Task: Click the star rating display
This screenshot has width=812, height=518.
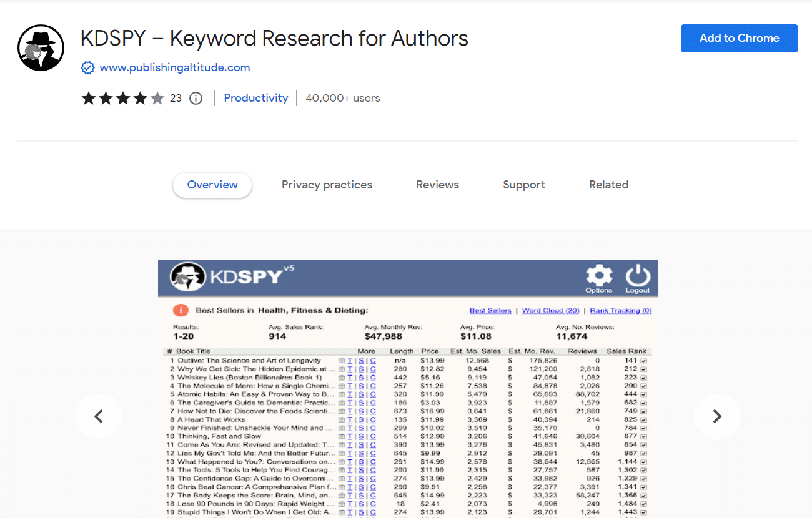Action: 122,98
